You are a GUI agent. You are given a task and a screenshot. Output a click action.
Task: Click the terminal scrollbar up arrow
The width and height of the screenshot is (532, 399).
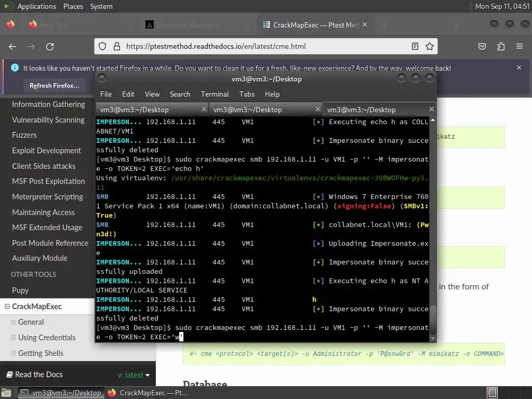433,120
